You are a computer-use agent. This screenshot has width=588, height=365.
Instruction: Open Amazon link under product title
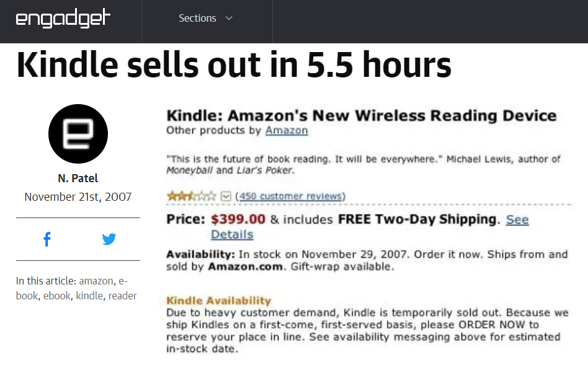(x=287, y=130)
